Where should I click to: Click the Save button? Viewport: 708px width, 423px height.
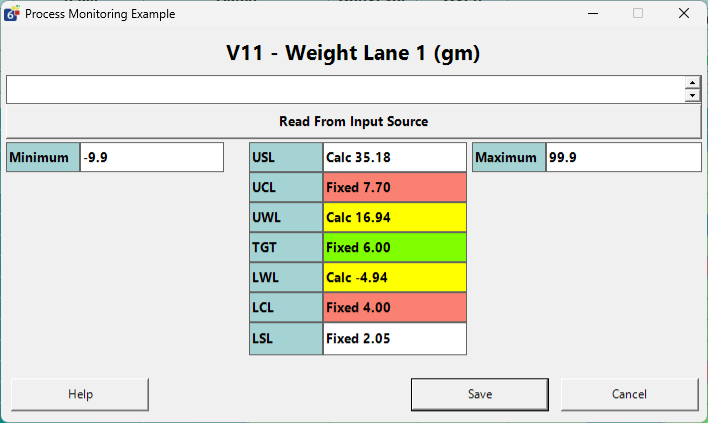(x=480, y=394)
